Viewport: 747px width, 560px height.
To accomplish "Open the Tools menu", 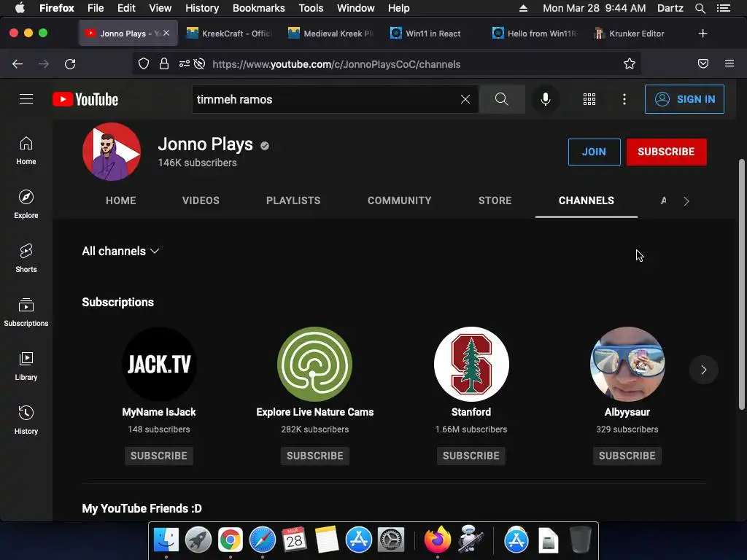I will click(x=311, y=8).
